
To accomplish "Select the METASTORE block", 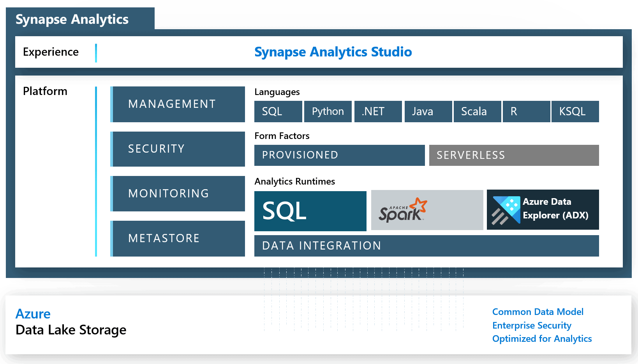I will coord(178,239).
